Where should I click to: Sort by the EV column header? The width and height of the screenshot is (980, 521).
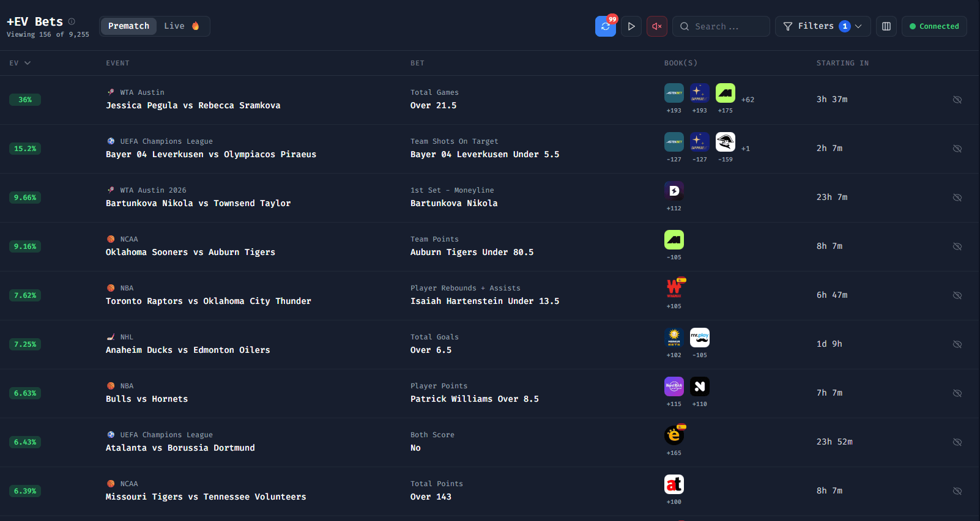pos(20,63)
